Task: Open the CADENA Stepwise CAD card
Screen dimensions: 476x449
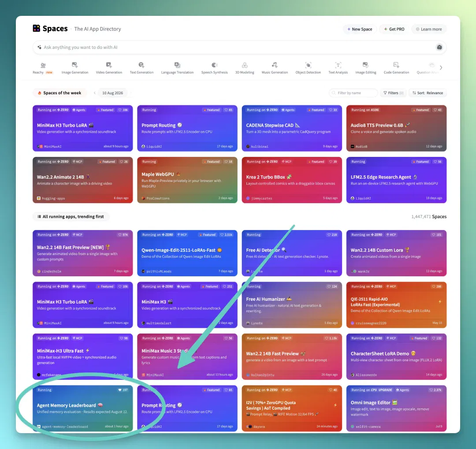Action: [x=292, y=128]
